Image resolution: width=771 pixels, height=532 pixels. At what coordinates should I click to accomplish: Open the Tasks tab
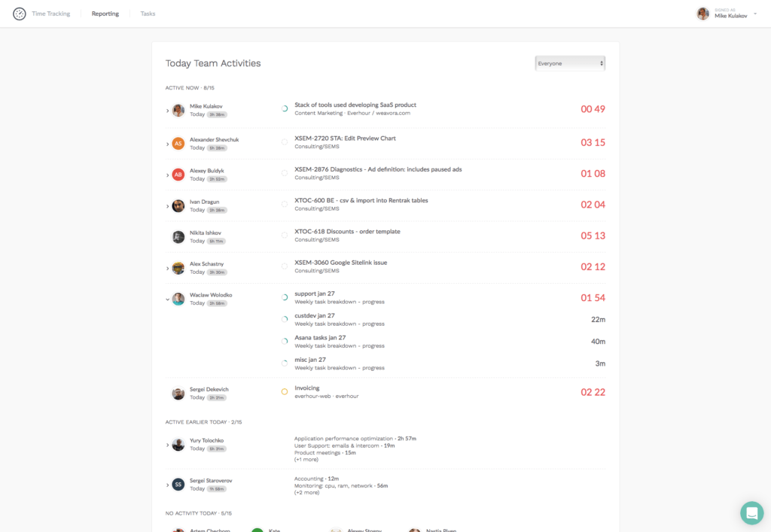[148, 13]
